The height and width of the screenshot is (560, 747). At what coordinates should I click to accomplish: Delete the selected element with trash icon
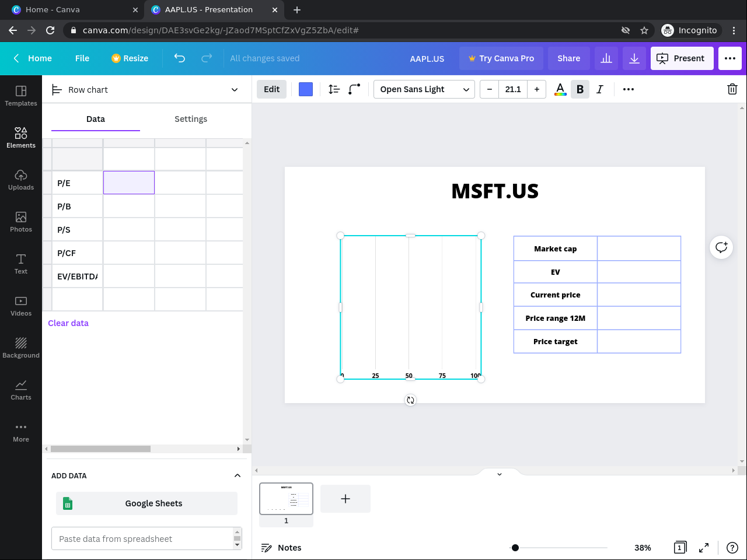coord(732,89)
